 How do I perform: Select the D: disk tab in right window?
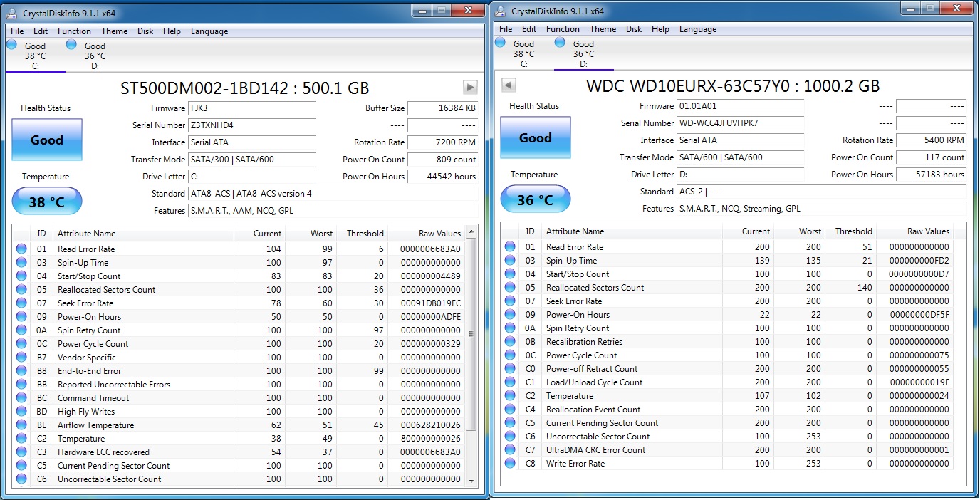click(583, 53)
